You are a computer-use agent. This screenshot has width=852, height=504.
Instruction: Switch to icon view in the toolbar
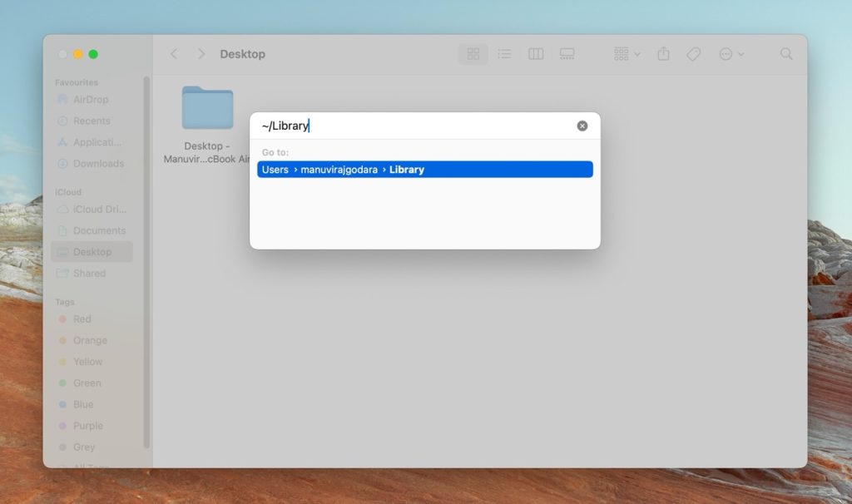(473, 53)
